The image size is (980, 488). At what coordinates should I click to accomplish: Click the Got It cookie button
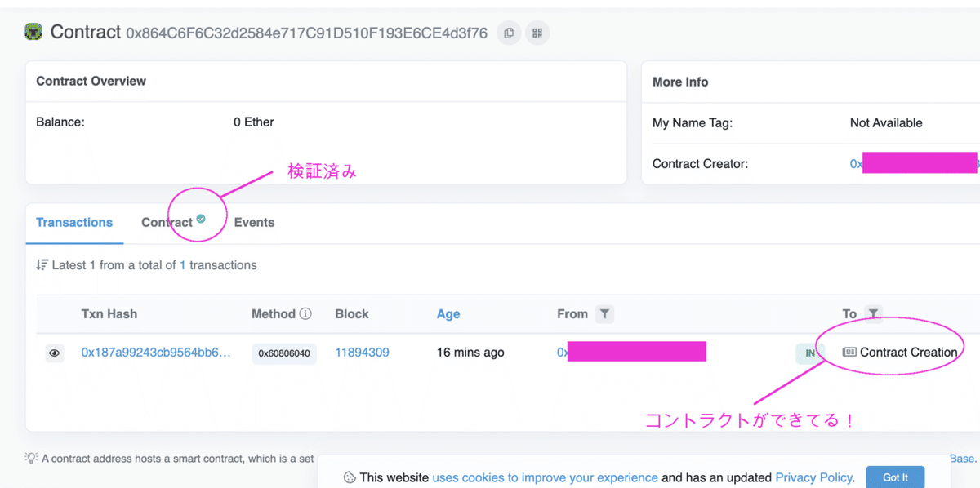[895, 477]
